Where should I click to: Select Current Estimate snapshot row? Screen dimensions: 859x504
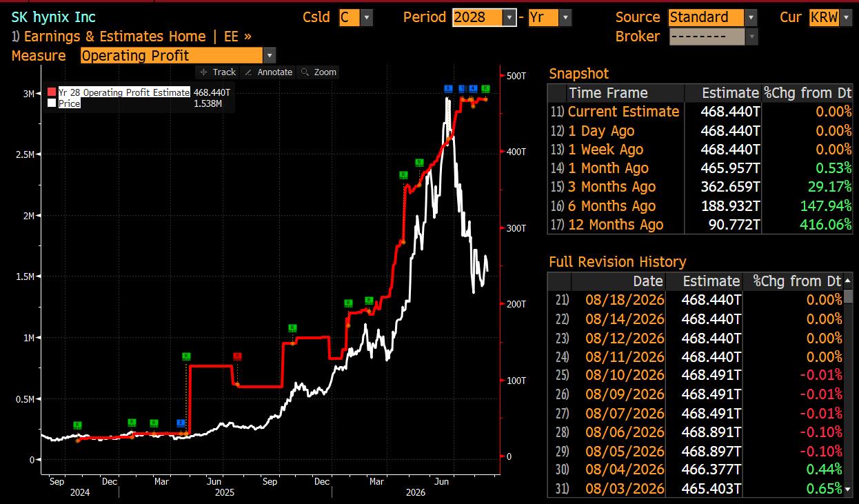(700, 112)
